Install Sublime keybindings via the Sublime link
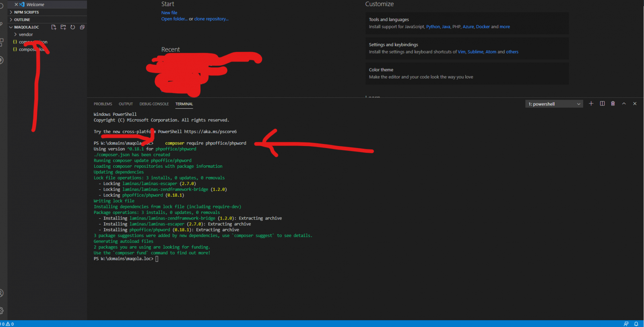The width and height of the screenshot is (644, 327). click(x=475, y=52)
